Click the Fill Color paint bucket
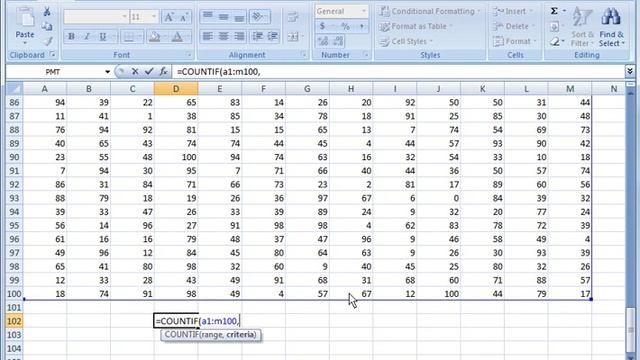 tap(154, 37)
